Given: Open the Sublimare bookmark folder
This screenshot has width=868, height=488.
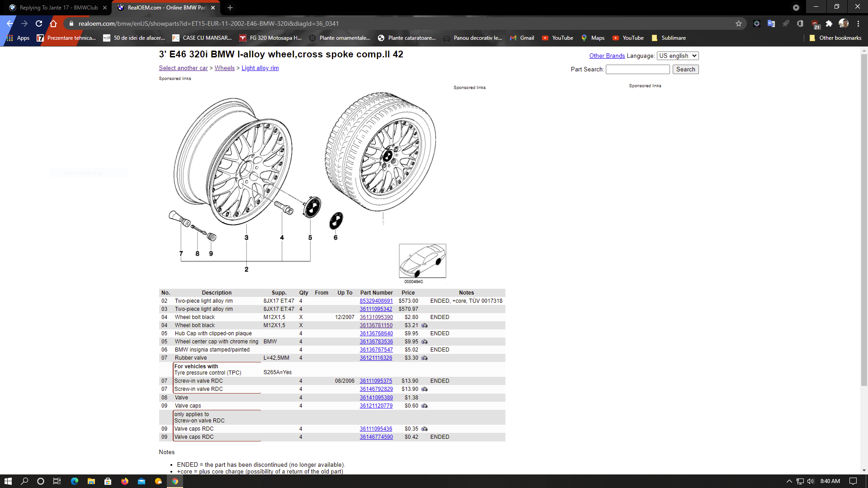Looking at the screenshot, I should pyautogui.click(x=669, y=38).
